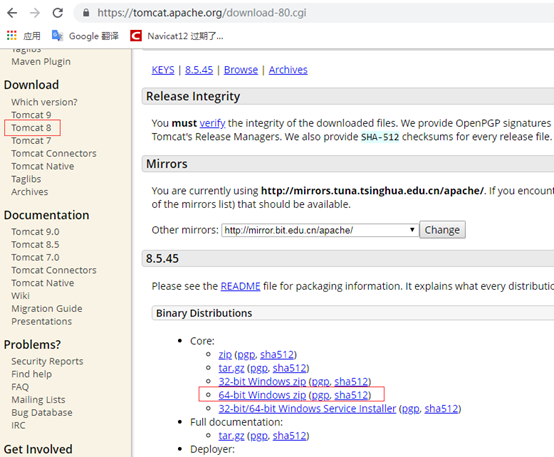The height and width of the screenshot is (457, 554).
Task: Expand the Other mirrors dropdown
Action: (x=320, y=230)
